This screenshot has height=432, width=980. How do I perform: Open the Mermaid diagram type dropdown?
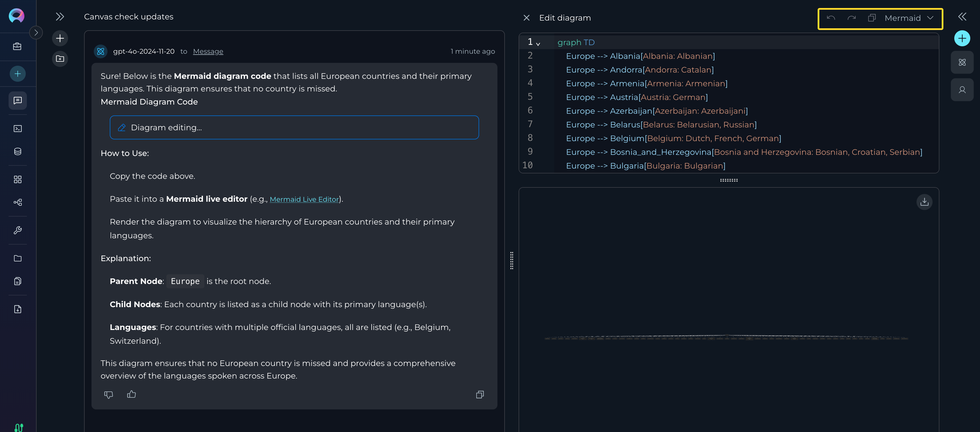pos(909,18)
